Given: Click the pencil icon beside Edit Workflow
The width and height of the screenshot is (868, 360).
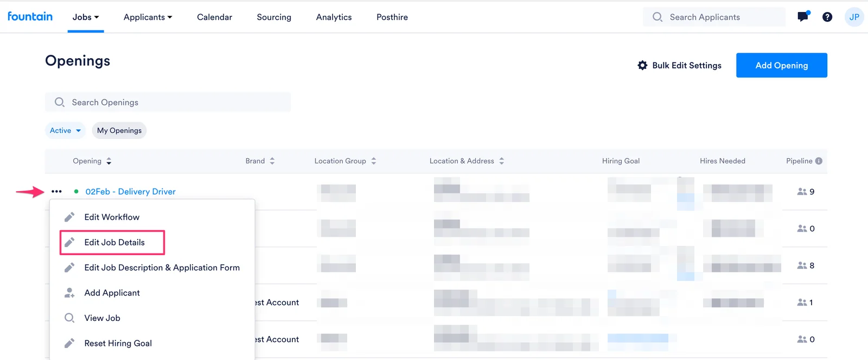Looking at the screenshot, I should [x=69, y=217].
